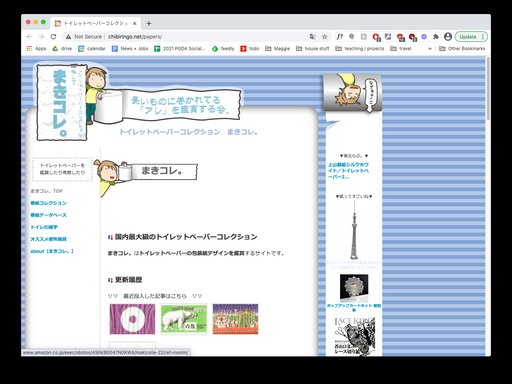The height and width of the screenshot is (384, 512).
Task: Click the Tokyo Skytree tower image
Action: pyautogui.click(x=354, y=230)
